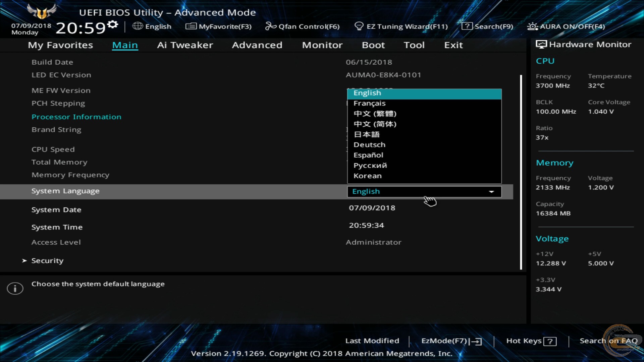Choose Korean in the language list
The image size is (644, 362).
click(424, 176)
